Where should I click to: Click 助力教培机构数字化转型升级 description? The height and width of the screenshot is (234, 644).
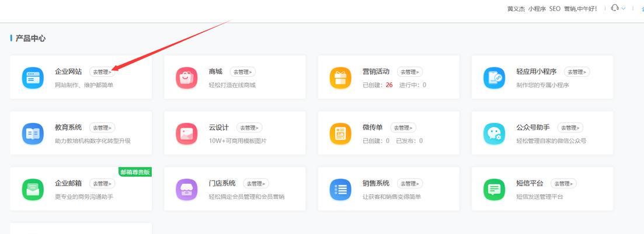coord(93,141)
